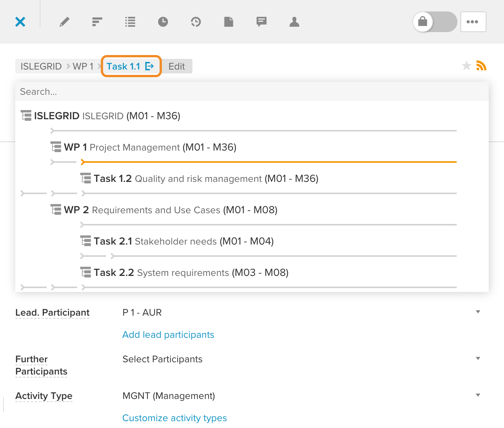504x428 pixels.
Task: Open the Lead Participant dropdown showing P 1 - AUR
Action: [302, 313]
